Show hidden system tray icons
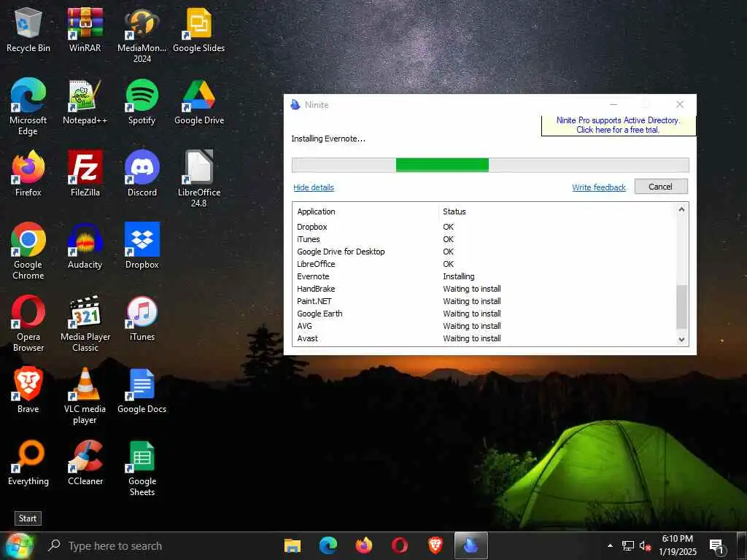The image size is (747, 560). (x=610, y=545)
